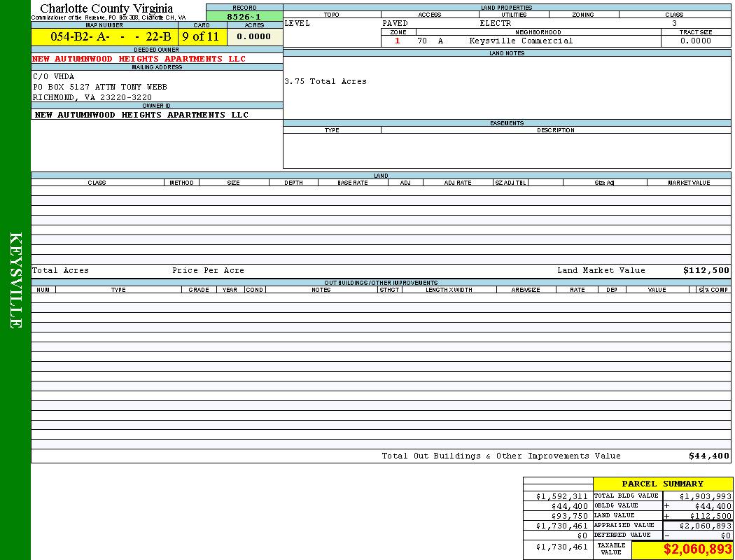Select the red deeded owner name
The height and width of the screenshot is (560, 735).
(139, 59)
